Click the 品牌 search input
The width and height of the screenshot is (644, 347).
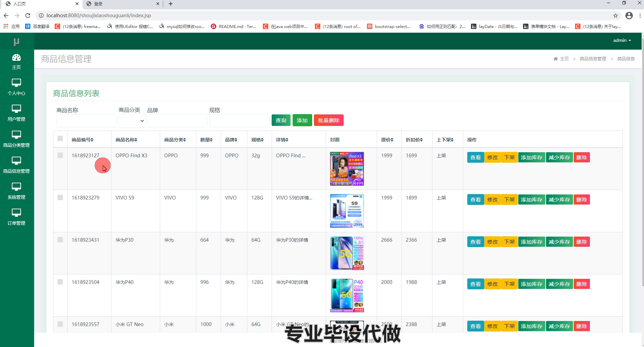click(x=177, y=121)
